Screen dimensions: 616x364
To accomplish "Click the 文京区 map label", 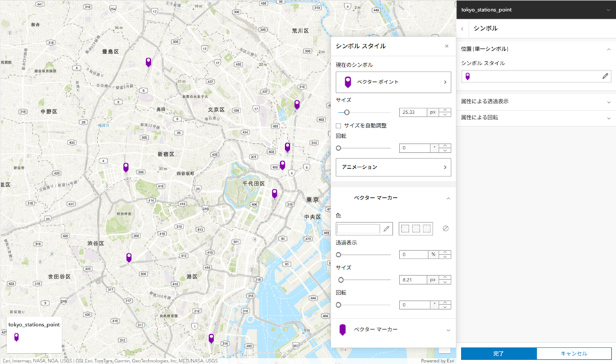I will 216,110.
